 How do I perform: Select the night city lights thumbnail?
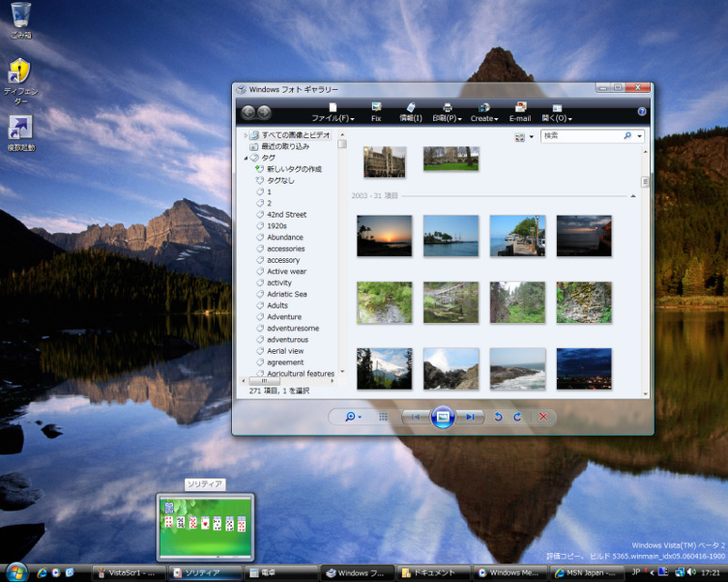[x=584, y=369]
